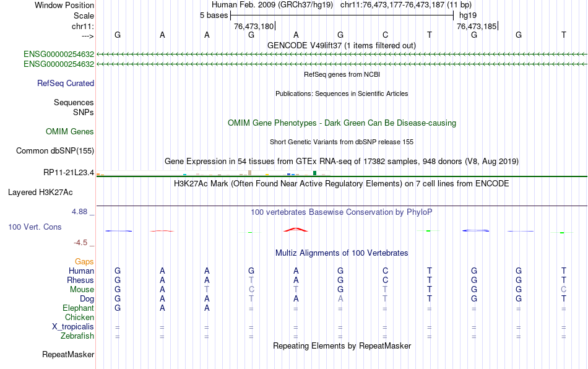Screen dimensions: 588x369
Task: Click the SNPs track label
Action: (x=84, y=112)
